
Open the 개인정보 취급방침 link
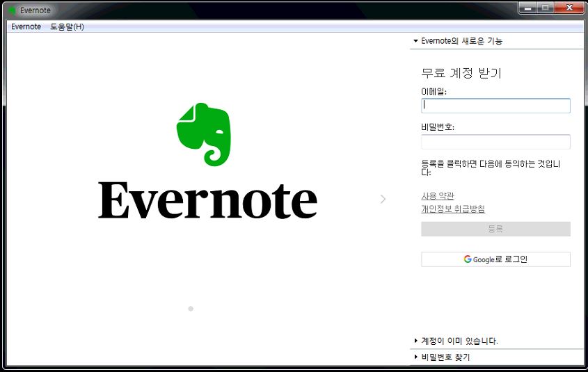(453, 209)
